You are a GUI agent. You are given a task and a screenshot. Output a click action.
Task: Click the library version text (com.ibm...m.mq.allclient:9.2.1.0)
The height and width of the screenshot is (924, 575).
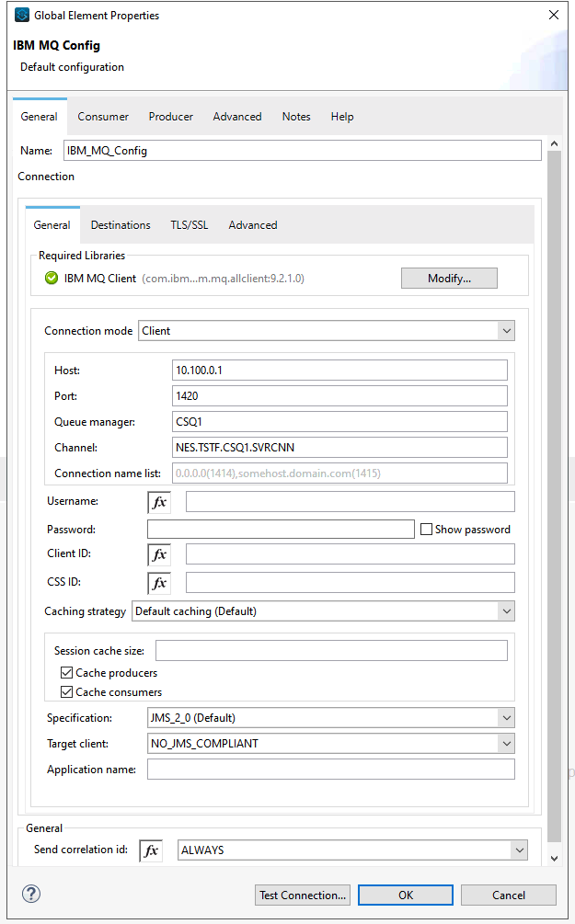click(223, 279)
